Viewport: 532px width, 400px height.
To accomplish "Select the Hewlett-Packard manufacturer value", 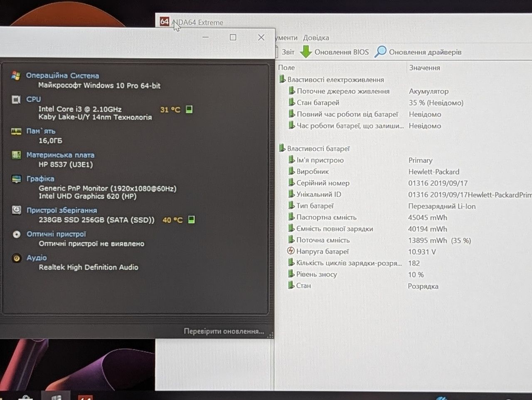I will (434, 172).
